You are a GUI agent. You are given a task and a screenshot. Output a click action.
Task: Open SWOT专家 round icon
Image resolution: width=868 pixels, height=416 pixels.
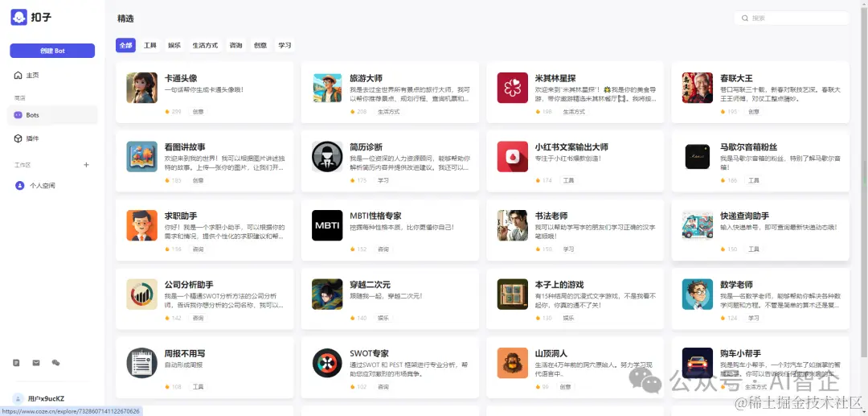point(327,363)
